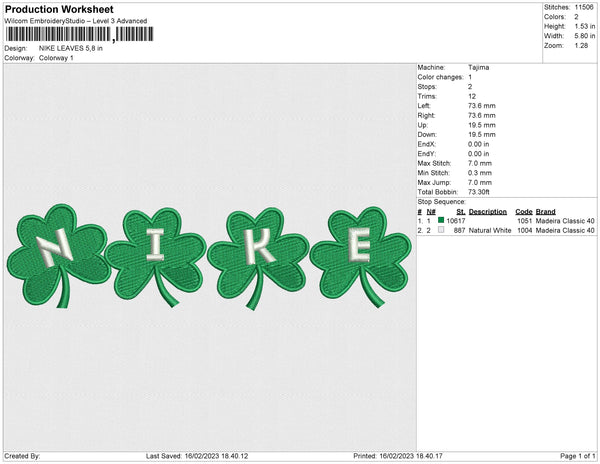
Task: Click the 'Printed: 16/02/2023 18.40.17' text
Action: point(398,456)
